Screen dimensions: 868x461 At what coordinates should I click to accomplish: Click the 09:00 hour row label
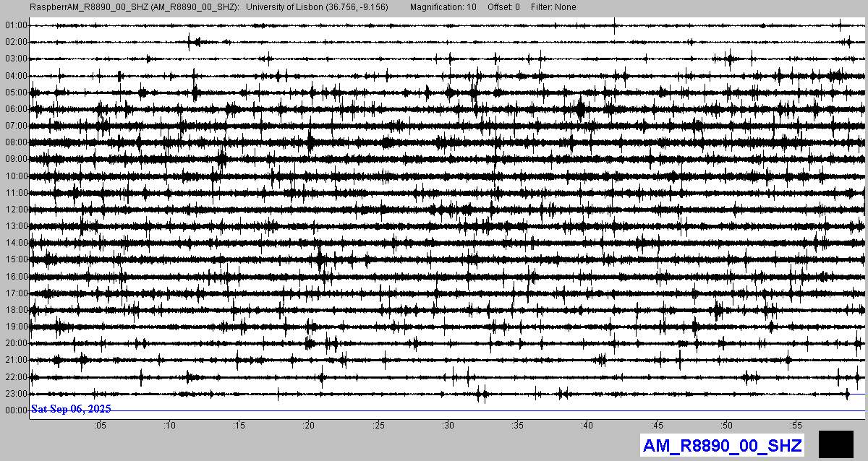pyautogui.click(x=16, y=159)
